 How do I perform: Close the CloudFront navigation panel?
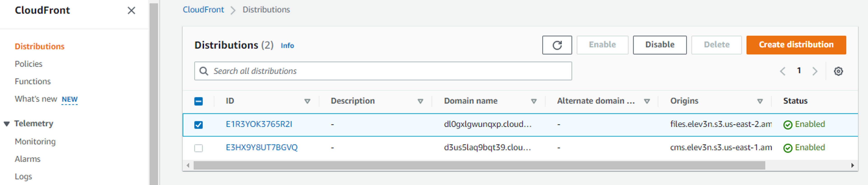coord(131,11)
